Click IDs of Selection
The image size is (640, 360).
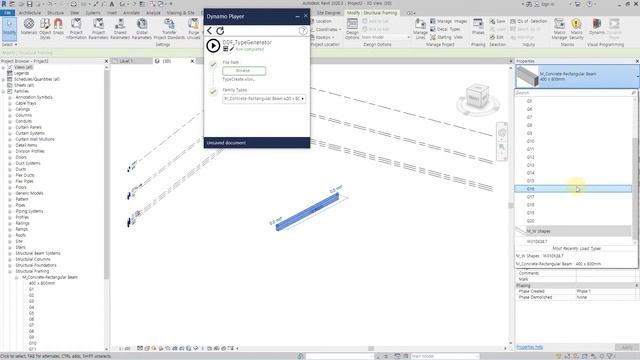529,21
